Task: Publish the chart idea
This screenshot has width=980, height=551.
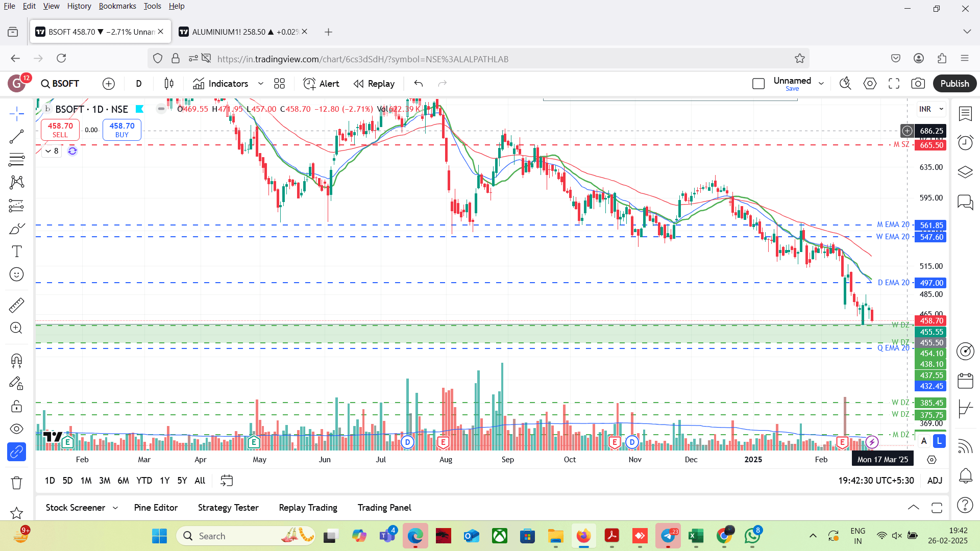Action: [954, 84]
